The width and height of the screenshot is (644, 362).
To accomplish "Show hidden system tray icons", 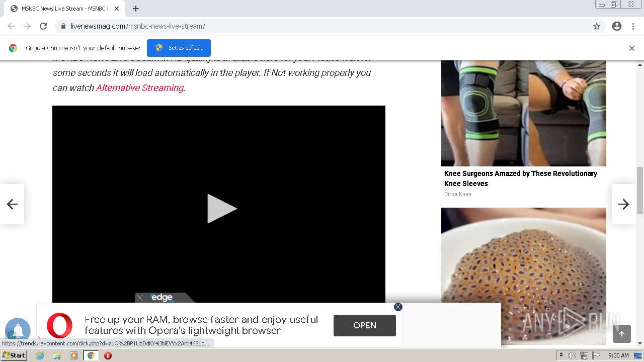I will tap(561, 355).
